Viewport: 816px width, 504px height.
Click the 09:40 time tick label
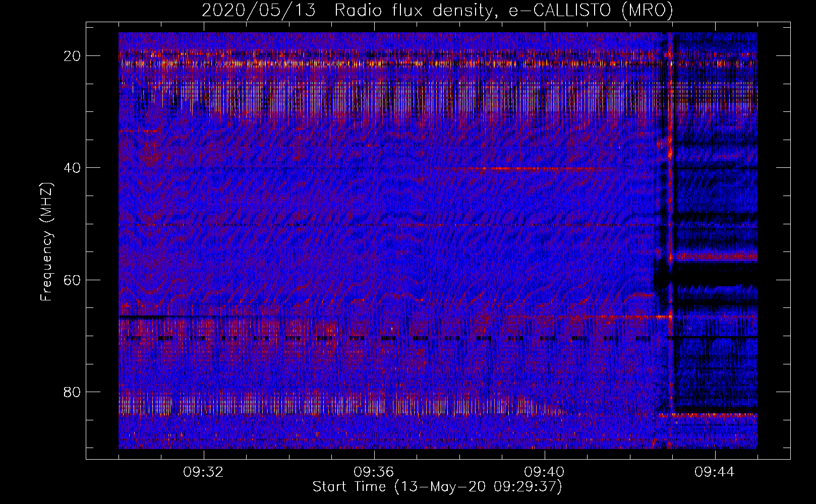pyautogui.click(x=544, y=472)
